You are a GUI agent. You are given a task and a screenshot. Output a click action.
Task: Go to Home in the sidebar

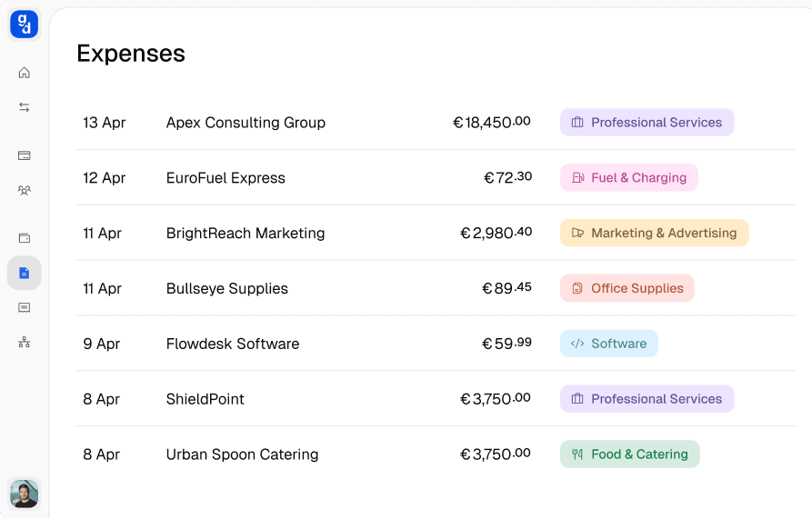(25, 73)
